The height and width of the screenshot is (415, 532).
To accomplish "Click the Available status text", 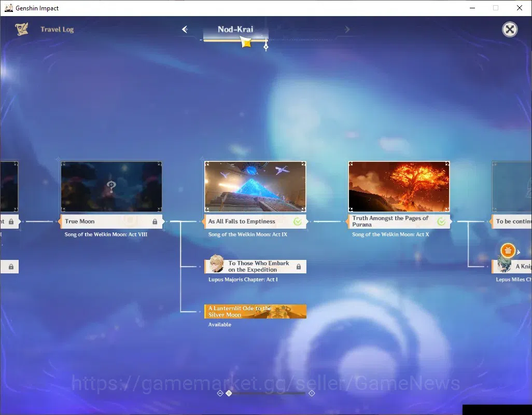I will [x=220, y=325].
